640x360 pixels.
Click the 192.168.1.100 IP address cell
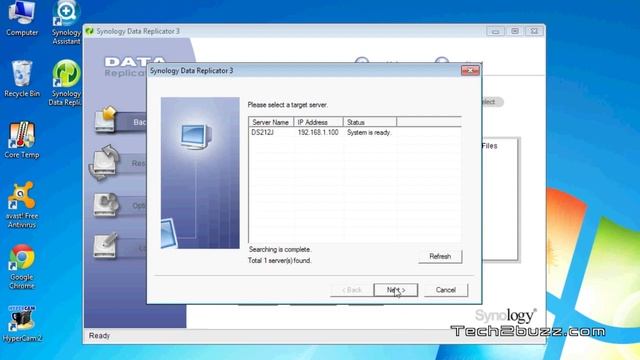pos(318,133)
